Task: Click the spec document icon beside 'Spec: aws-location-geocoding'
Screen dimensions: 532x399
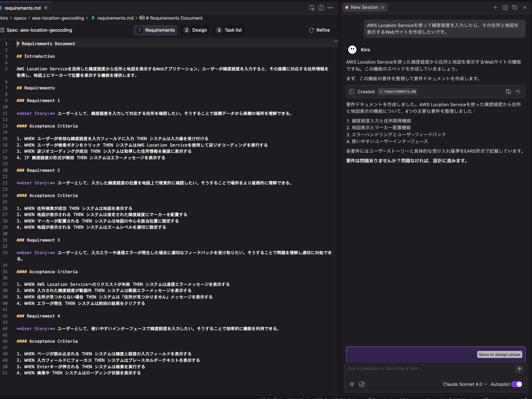Action: (2, 30)
